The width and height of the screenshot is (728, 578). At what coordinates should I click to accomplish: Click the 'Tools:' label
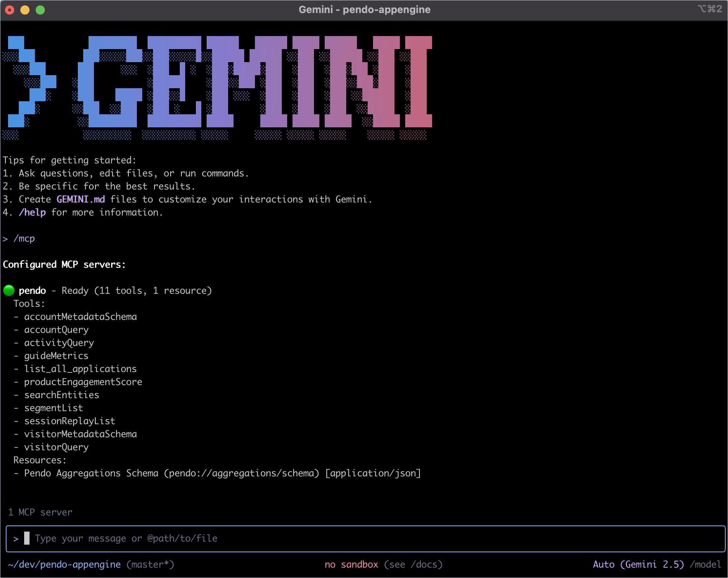click(29, 304)
